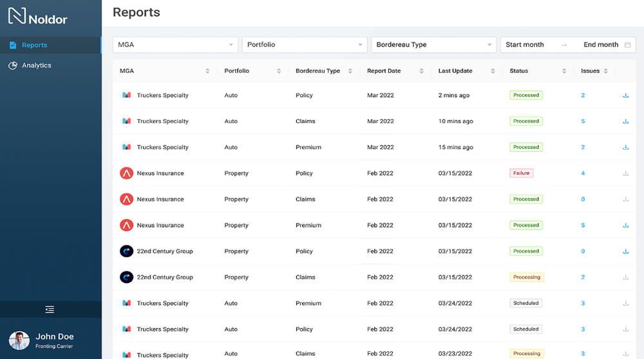
Task: Download the 22nd Century Group Policy report
Action: tap(625, 251)
